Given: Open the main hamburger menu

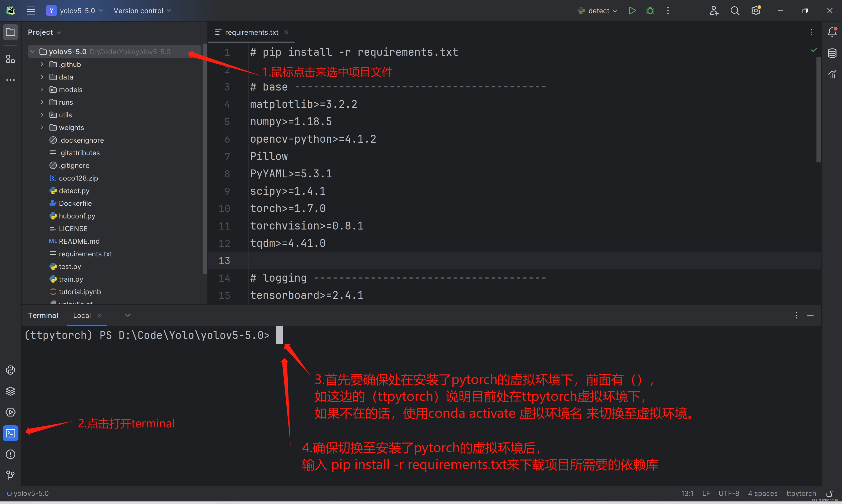Looking at the screenshot, I should click(31, 11).
